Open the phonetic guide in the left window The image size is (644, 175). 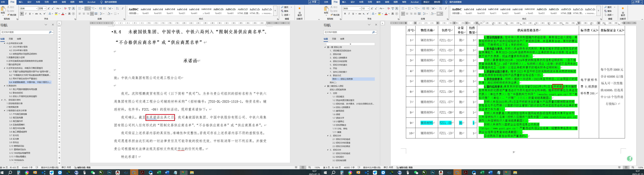(x=70, y=8)
